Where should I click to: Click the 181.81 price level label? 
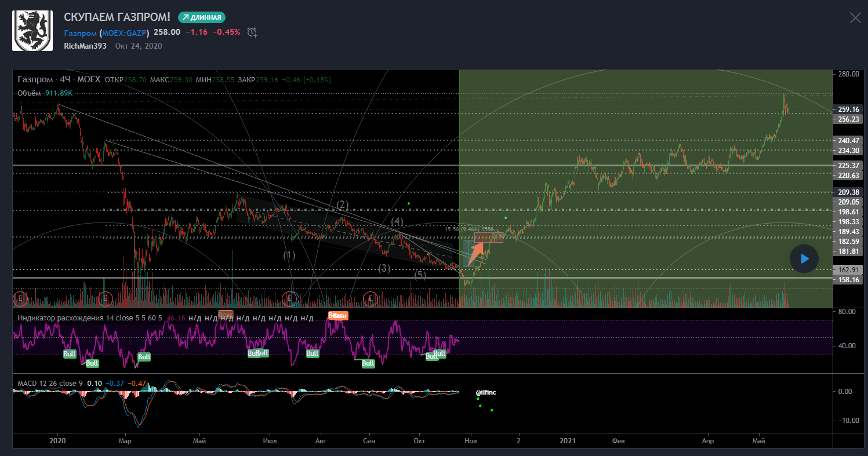(x=848, y=251)
